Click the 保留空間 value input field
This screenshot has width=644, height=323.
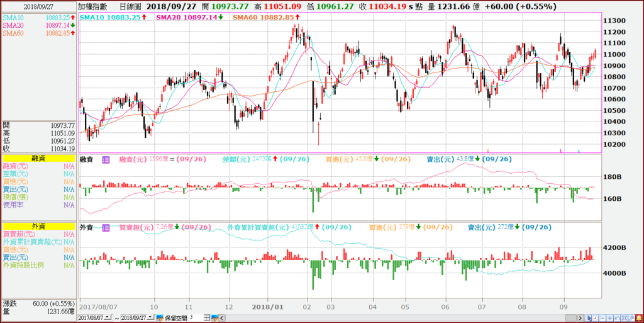coord(196,318)
